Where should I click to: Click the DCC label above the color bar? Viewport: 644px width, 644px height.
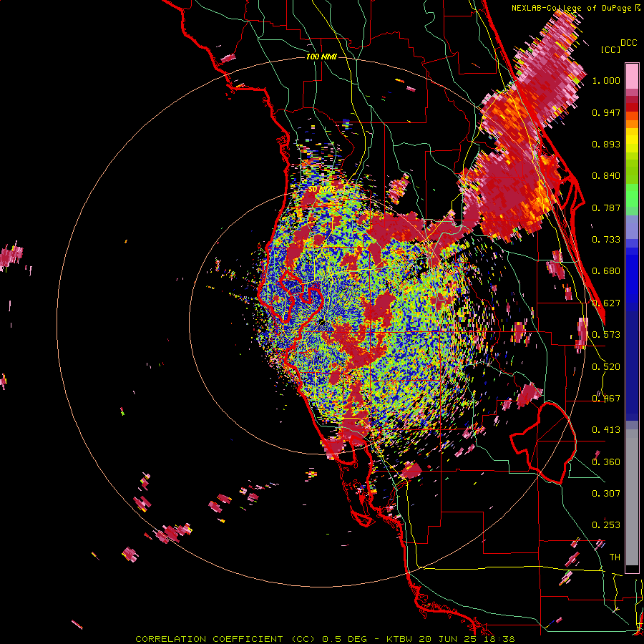click(628, 43)
